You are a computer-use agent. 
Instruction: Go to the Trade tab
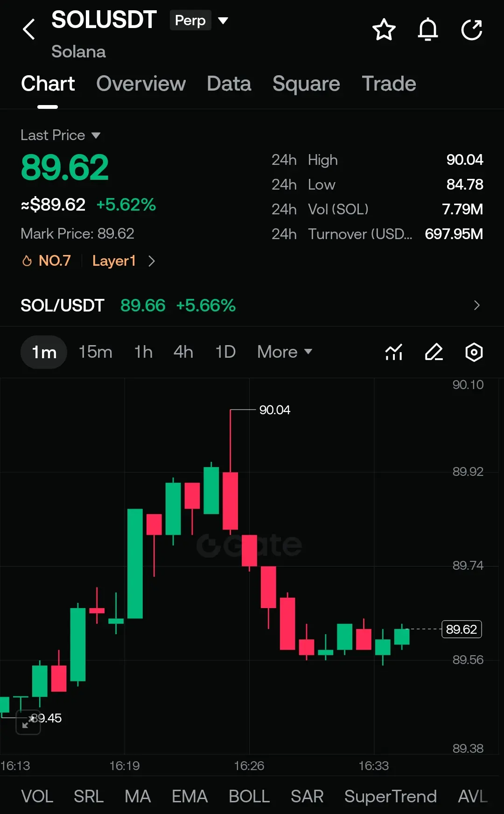389,84
